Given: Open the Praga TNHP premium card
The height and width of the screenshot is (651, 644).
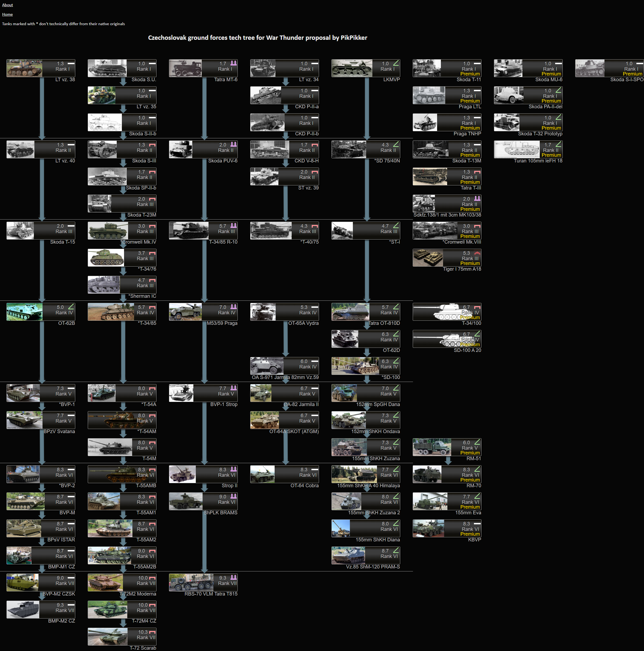Looking at the screenshot, I should coord(447,122).
